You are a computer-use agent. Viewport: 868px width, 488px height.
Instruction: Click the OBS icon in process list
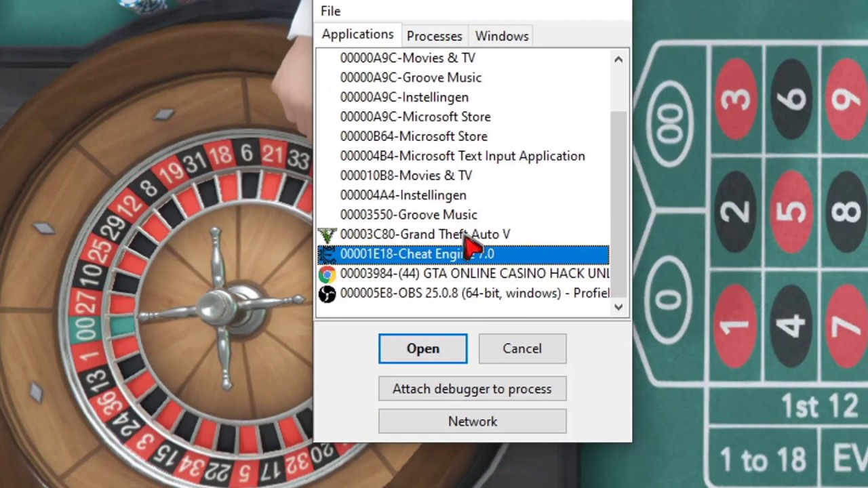pyautogui.click(x=328, y=293)
